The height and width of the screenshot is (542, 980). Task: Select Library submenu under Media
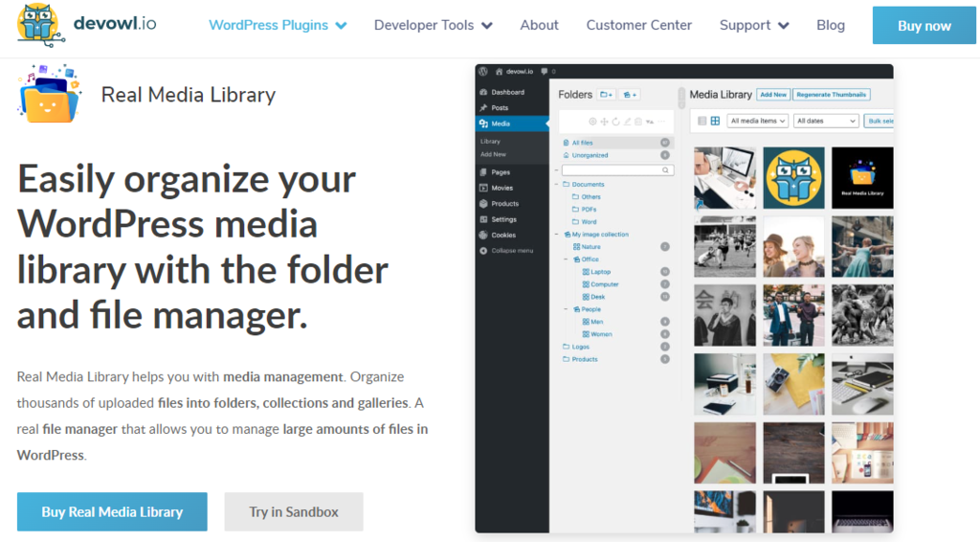click(x=490, y=142)
